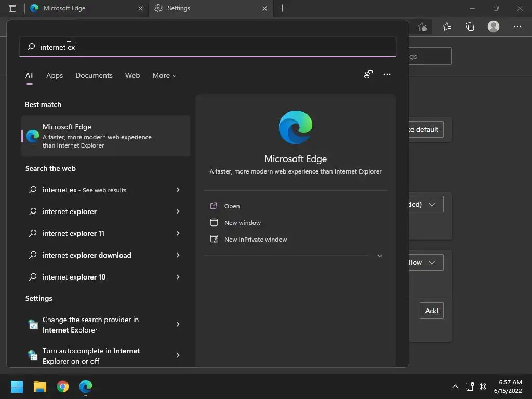Select the All search filter tab
The image size is (532, 399).
point(30,76)
